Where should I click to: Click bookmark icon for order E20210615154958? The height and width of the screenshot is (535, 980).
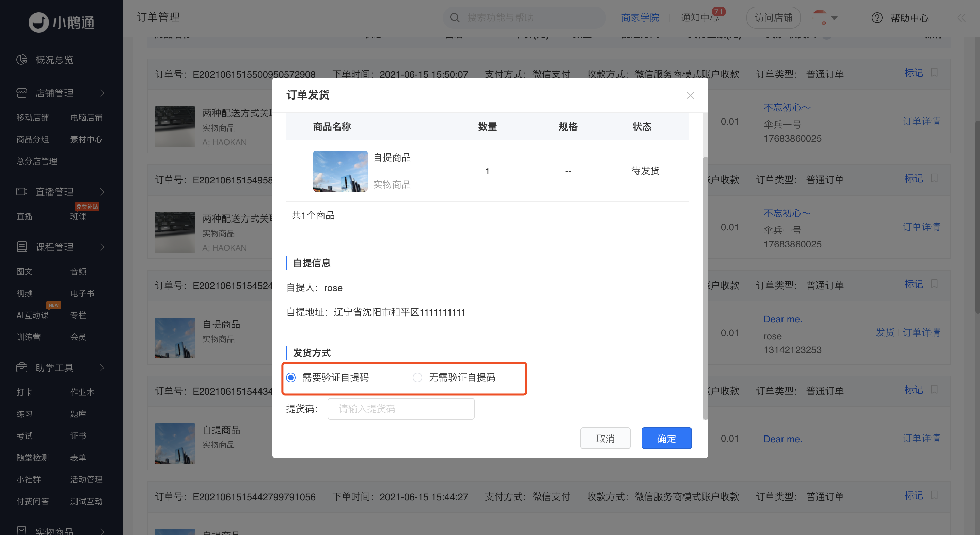934,178
